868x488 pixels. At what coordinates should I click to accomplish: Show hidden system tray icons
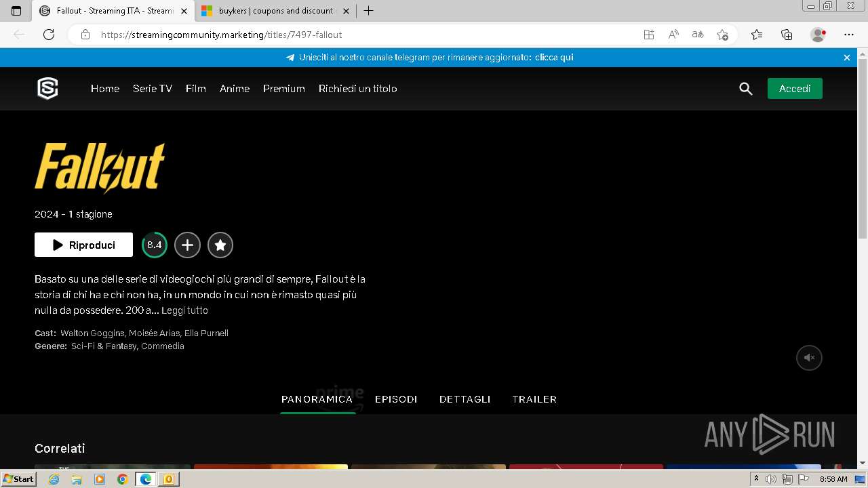click(x=756, y=479)
